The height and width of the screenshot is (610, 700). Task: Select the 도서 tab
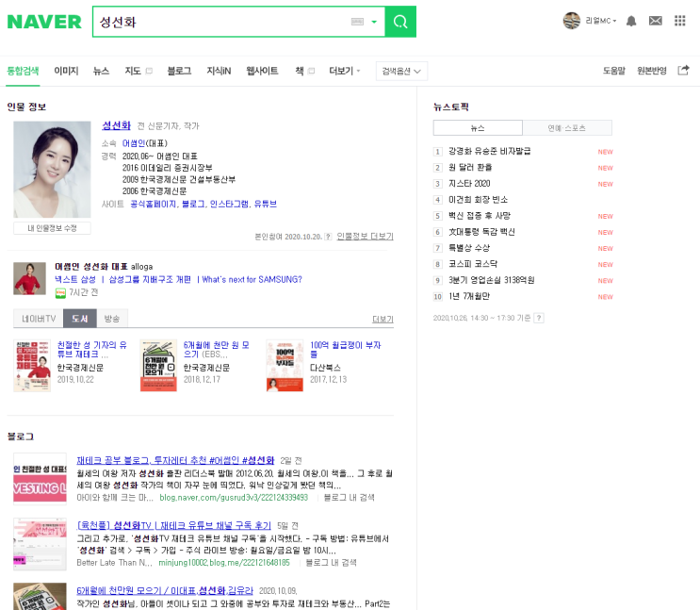point(80,318)
